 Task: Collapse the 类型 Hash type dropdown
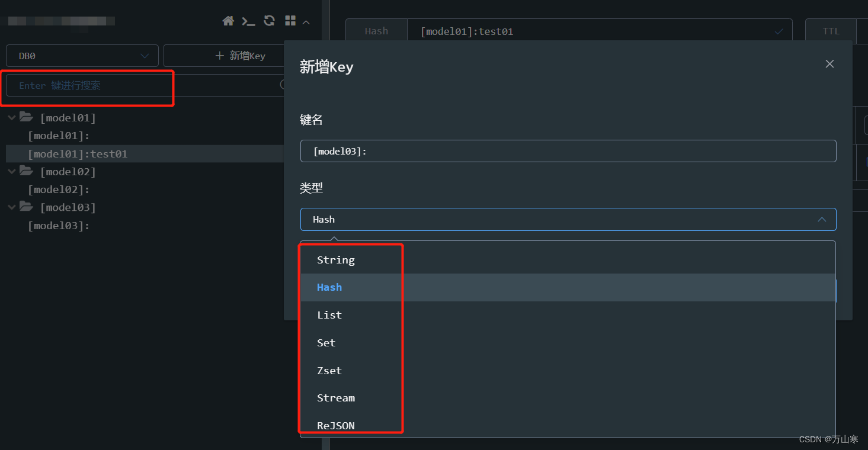(x=821, y=220)
